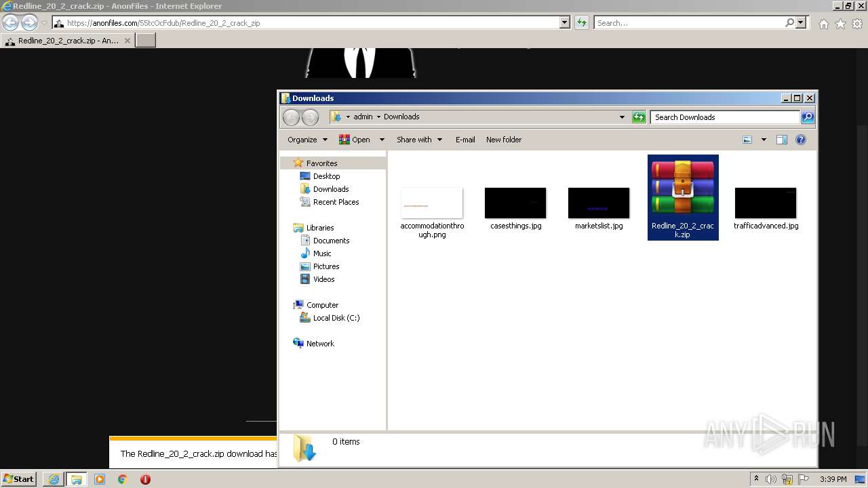This screenshot has width=868, height=488.
Task: Open the Organize menu
Action: tap(307, 140)
